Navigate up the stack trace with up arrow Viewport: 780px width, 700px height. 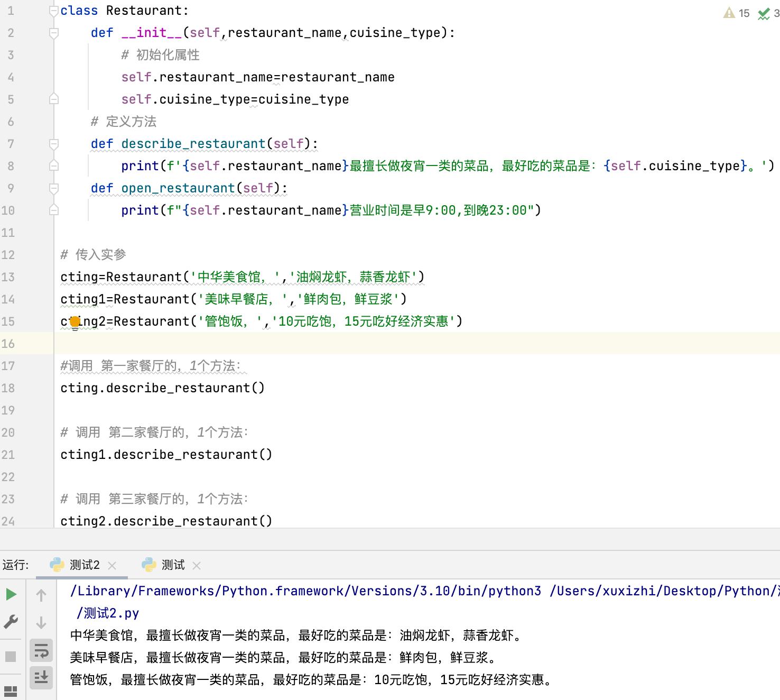pyautogui.click(x=41, y=595)
